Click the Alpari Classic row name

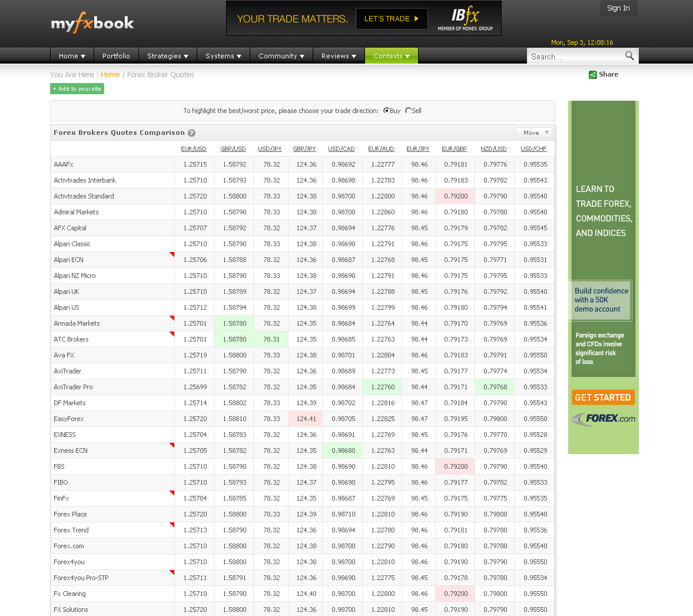(x=72, y=244)
